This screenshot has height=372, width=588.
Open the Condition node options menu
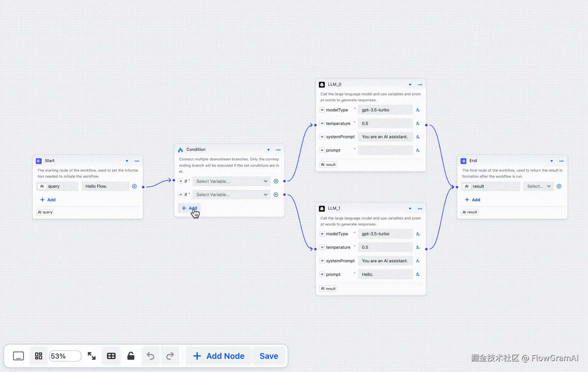click(x=278, y=150)
